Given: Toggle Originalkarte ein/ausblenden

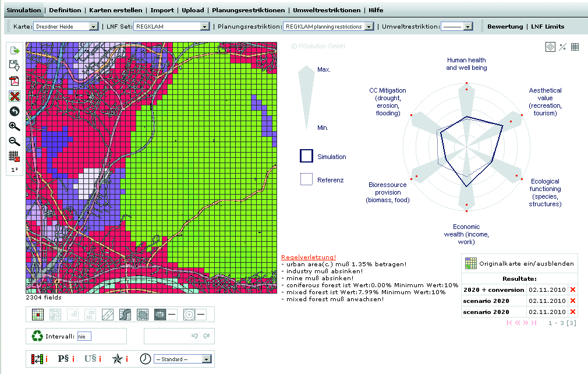Looking at the screenshot, I should [520, 263].
